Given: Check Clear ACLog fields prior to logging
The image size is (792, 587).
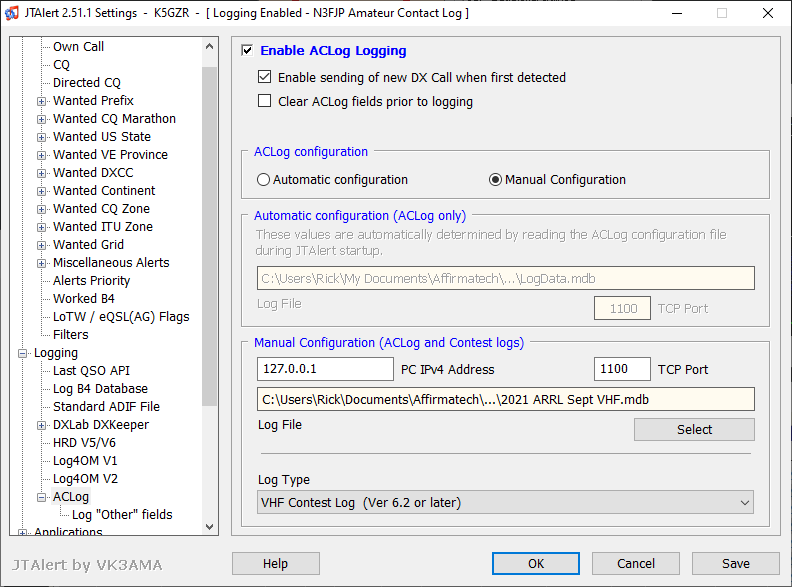Looking at the screenshot, I should (264, 101).
